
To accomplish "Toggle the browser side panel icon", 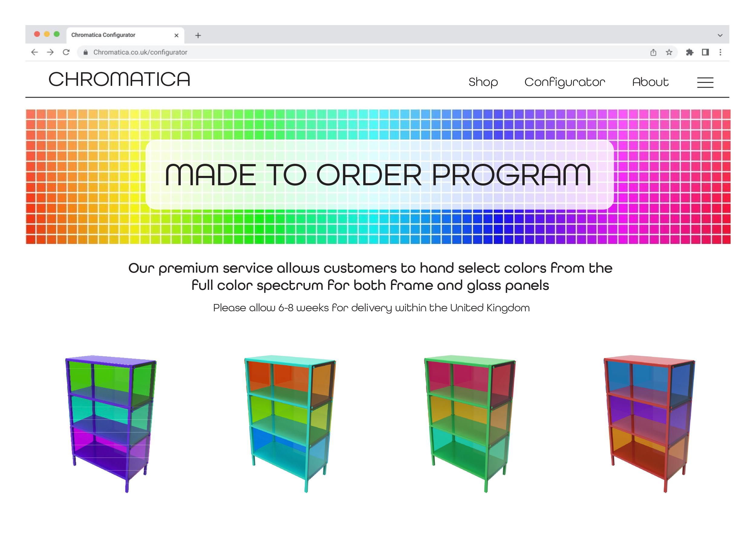I will [705, 52].
